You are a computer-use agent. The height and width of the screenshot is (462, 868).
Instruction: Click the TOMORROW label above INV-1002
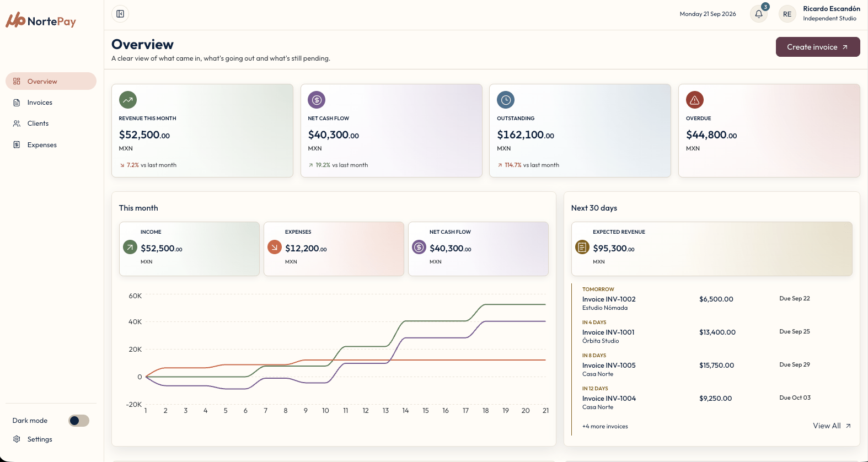click(598, 289)
